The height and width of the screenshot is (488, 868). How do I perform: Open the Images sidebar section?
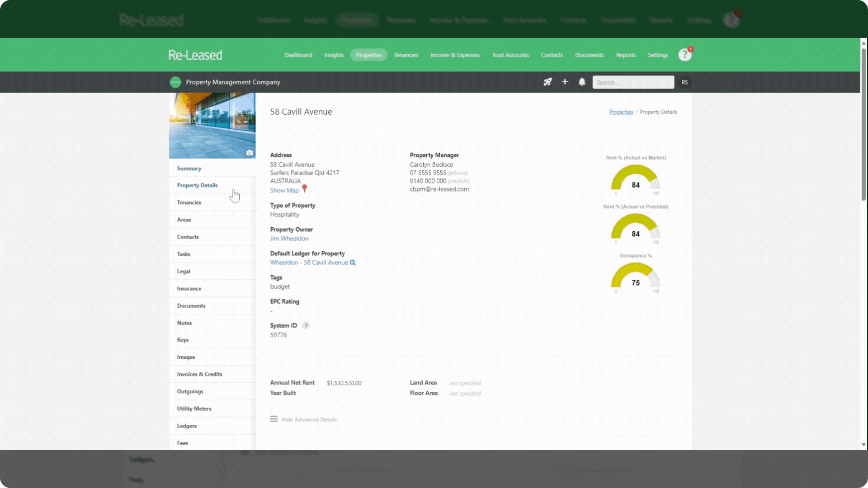coord(212,357)
